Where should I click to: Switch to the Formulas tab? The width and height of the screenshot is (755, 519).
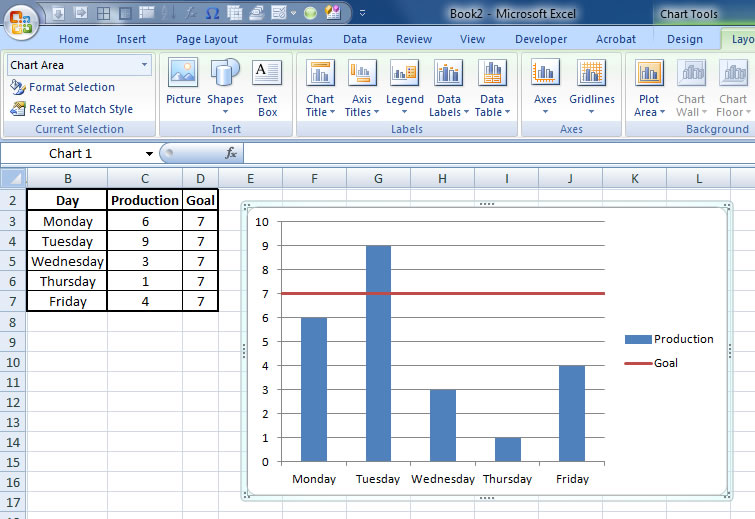click(x=289, y=39)
